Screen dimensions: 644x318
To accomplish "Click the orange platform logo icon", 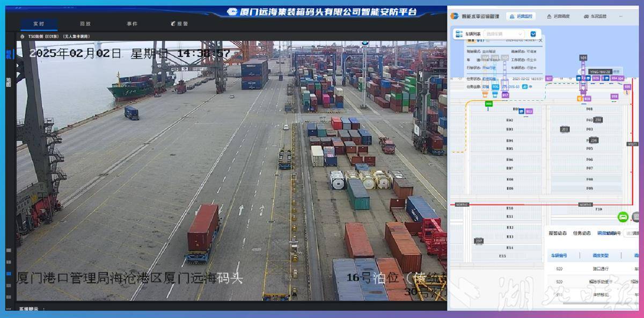I will click(x=455, y=17).
